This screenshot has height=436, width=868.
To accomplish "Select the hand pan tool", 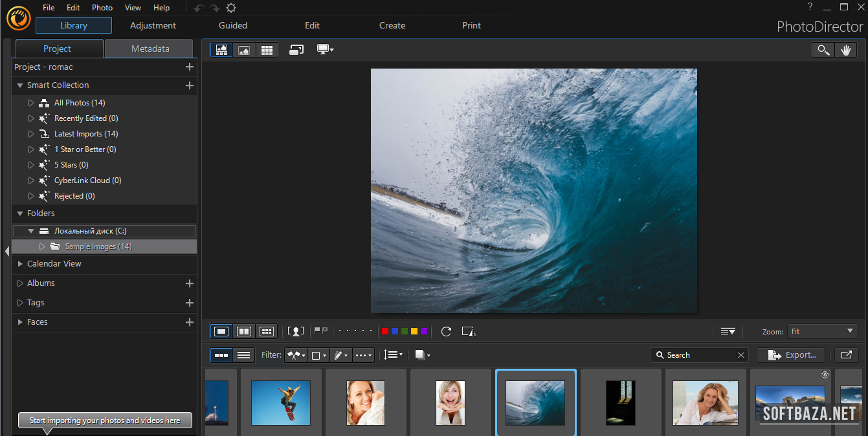I will [845, 50].
